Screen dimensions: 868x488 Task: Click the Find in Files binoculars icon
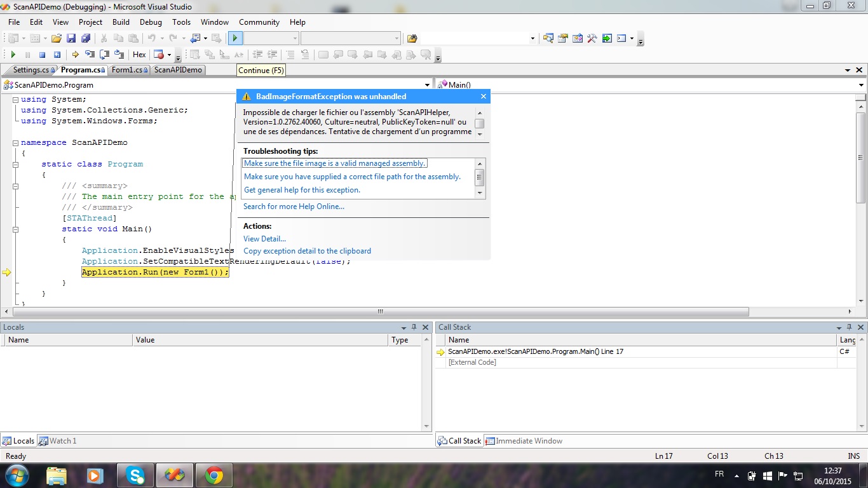pos(412,39)
